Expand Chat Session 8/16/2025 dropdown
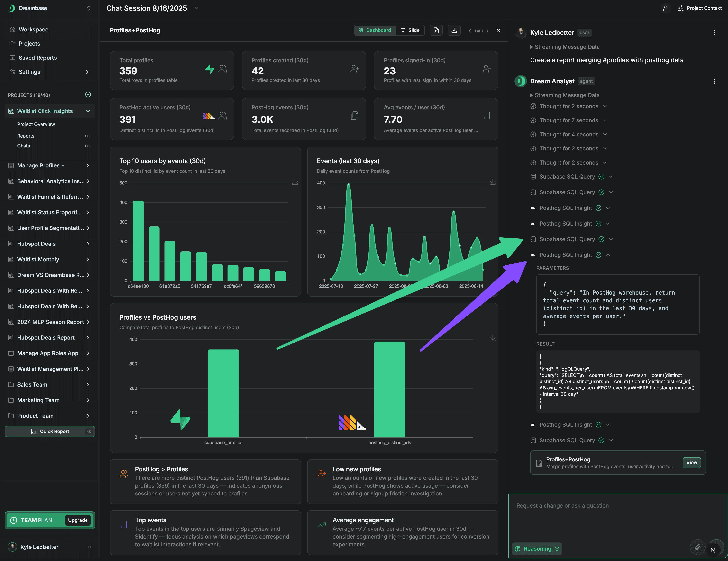 (196, 8)
